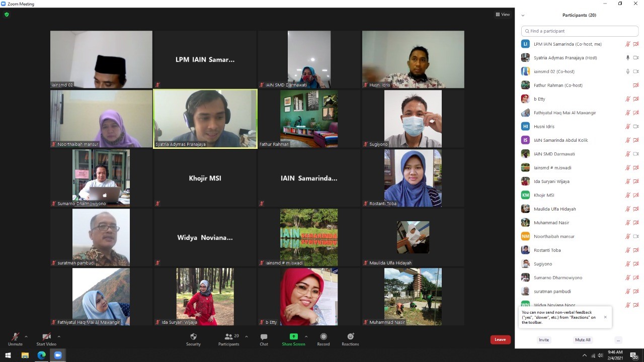This screenshot has height=362, width=644.
Task: Click the Find a participant search field
Action: tap(580, 31)
